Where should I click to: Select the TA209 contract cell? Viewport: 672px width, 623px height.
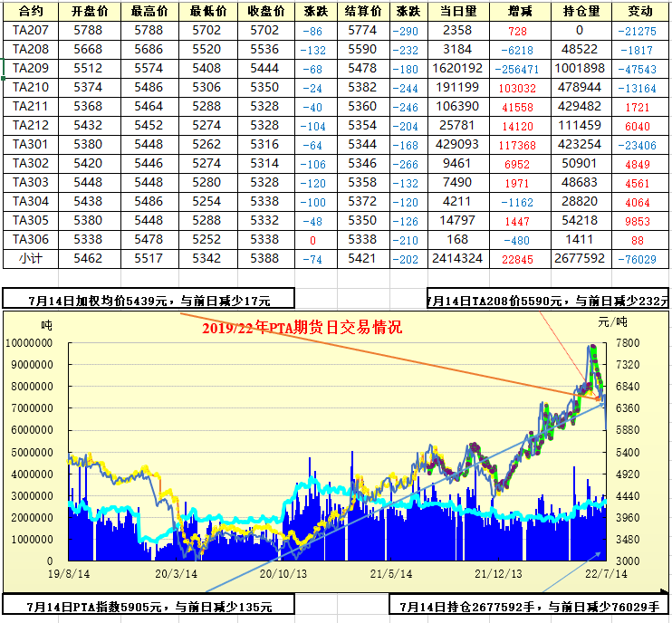tap(31, 69)
